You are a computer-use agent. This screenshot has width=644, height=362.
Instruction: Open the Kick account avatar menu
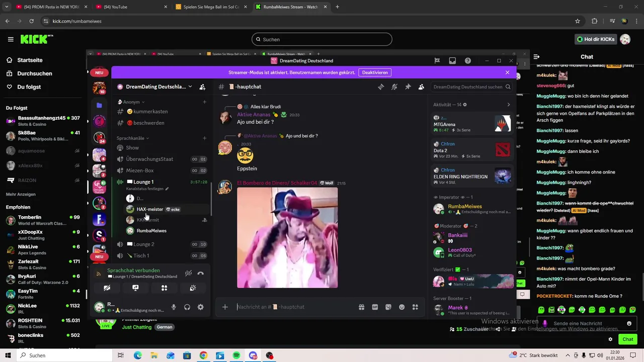click(625, 39)
